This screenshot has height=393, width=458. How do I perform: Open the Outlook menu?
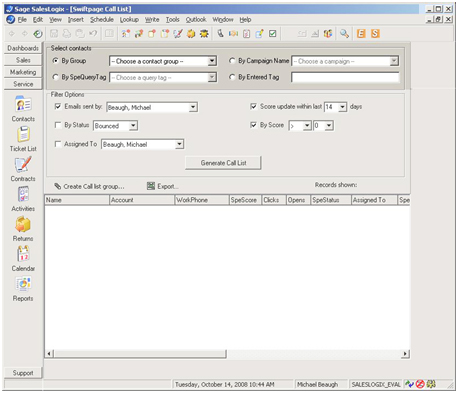point(196,20)
